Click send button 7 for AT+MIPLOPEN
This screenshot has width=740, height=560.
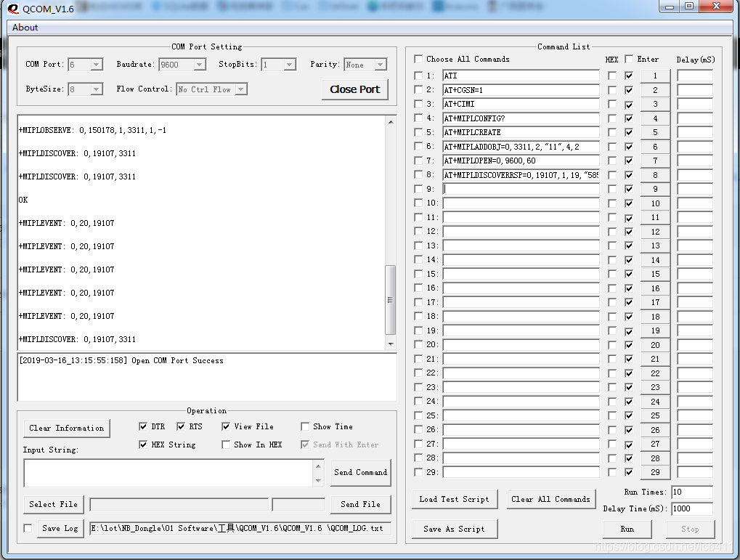[x=655, y=161]
